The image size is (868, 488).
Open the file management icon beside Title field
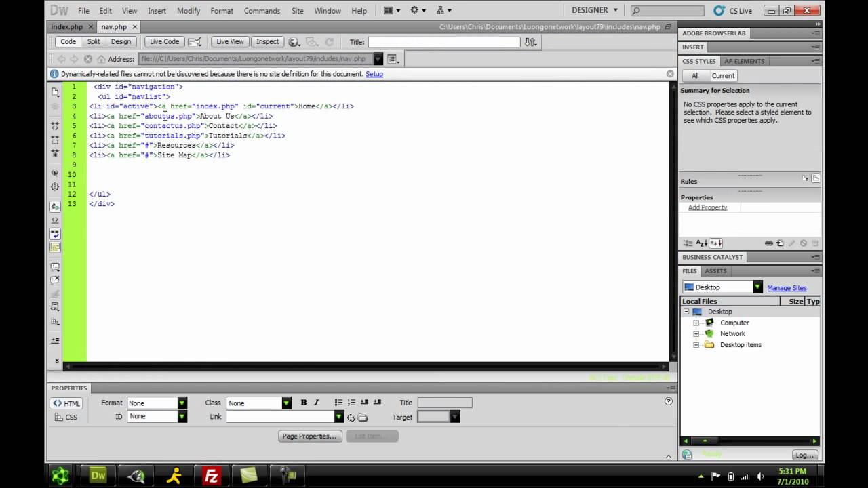pyautogui.click(x=530, y=42)
